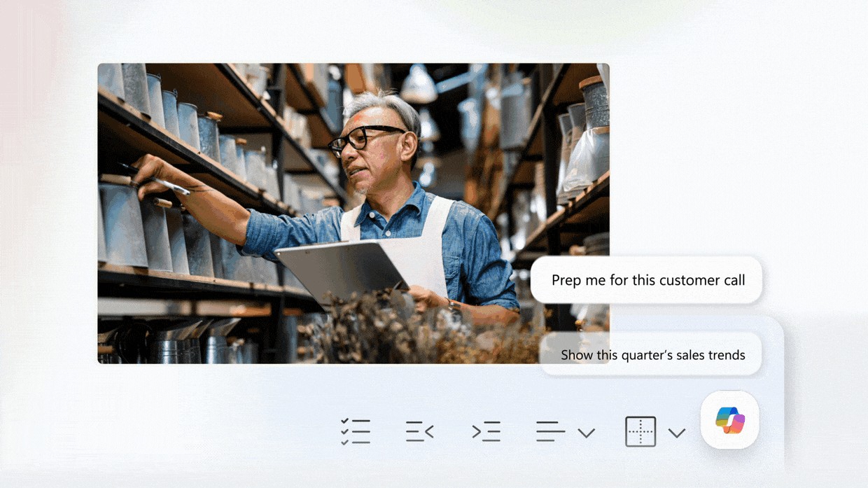Select 'Prep me for this customer call' suggestion

click(647, 280)
